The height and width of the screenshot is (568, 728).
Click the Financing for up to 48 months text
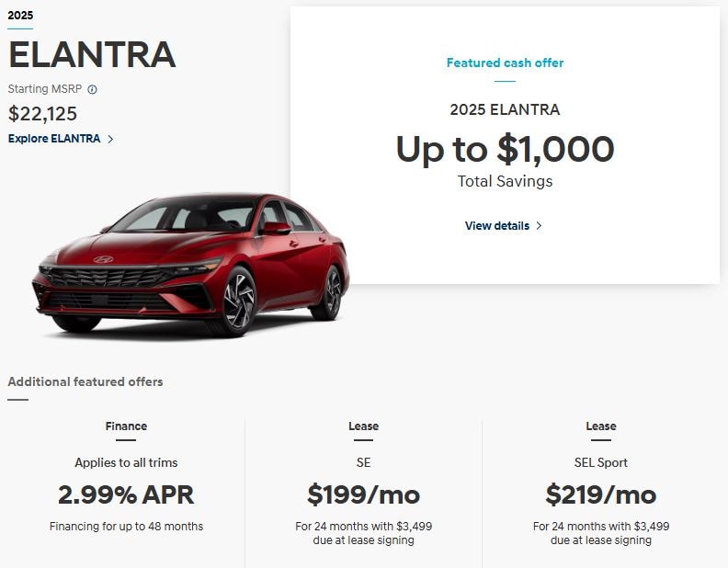126,527
